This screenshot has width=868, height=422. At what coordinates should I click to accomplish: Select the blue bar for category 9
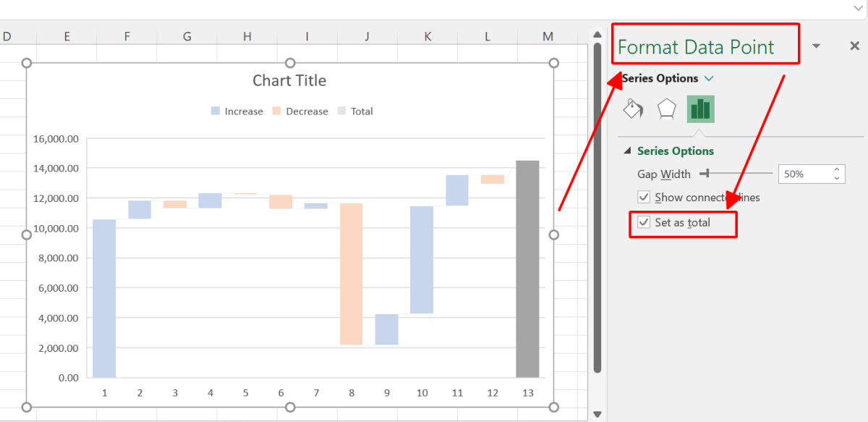coord(386,329)
